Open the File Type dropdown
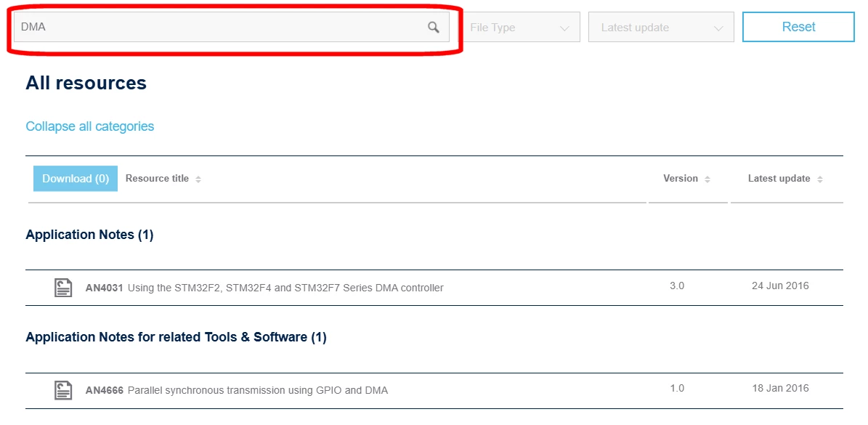Viewport: 868px width, 425px height. click(521, 27)
